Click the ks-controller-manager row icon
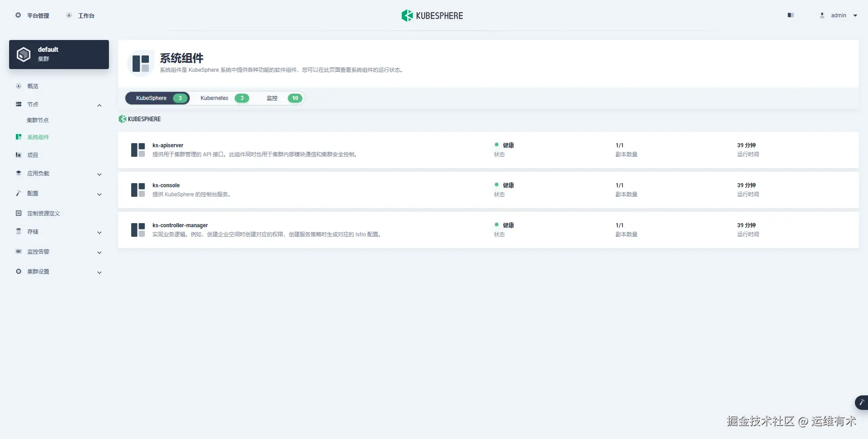 point(138,230)
